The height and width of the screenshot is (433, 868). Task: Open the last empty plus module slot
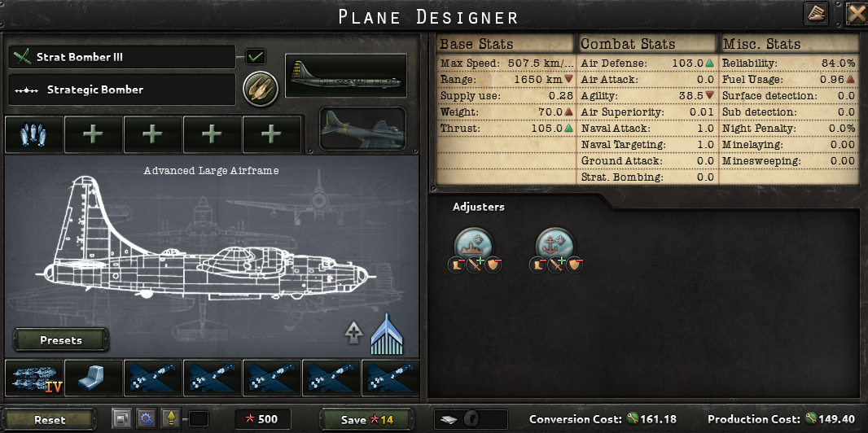click(272, 135)
